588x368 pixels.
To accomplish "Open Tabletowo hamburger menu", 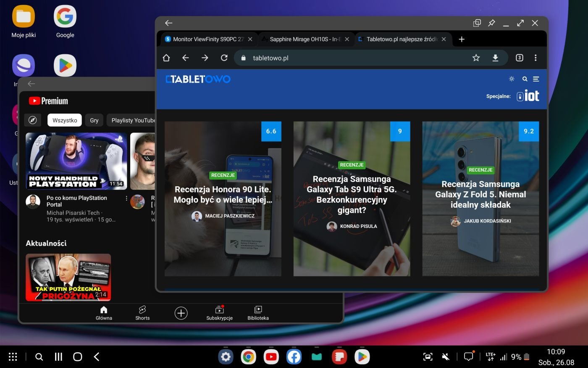I will pyautogui.click(x=536, y=79).
